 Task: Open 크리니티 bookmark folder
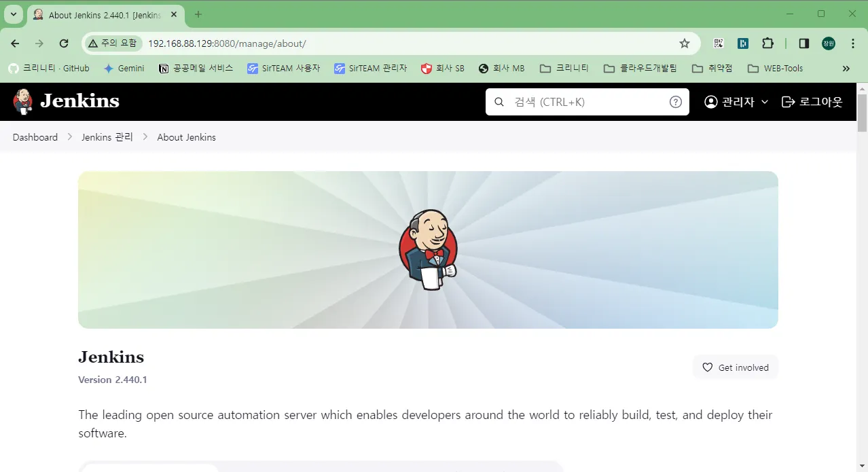coord(564,68)
